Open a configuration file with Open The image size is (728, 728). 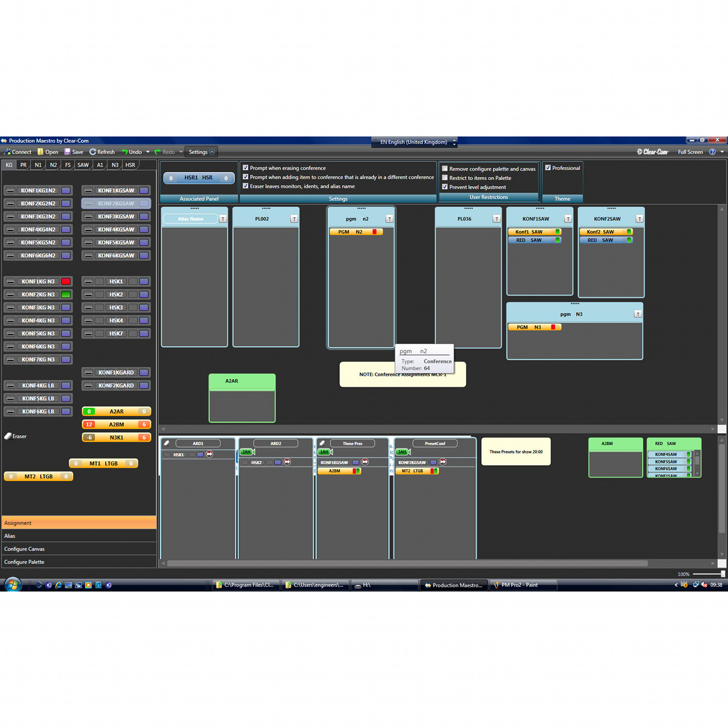coord(48,152)
